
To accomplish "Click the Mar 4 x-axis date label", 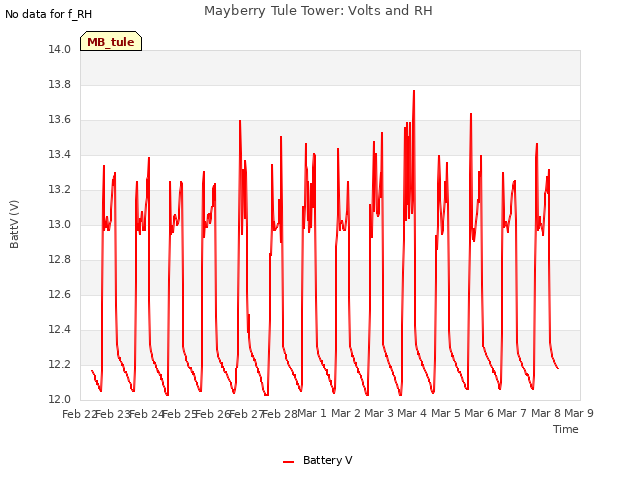I will coord(412,413).
